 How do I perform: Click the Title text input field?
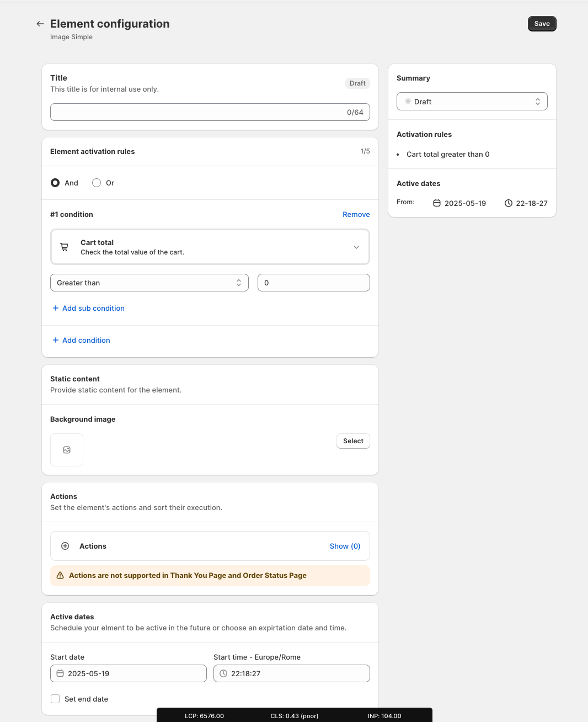click(210, 112)
